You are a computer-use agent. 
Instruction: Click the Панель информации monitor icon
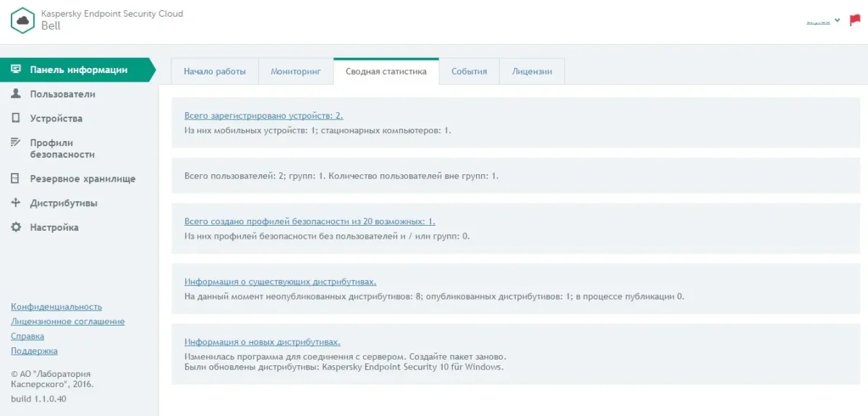(x=16, y=70)
